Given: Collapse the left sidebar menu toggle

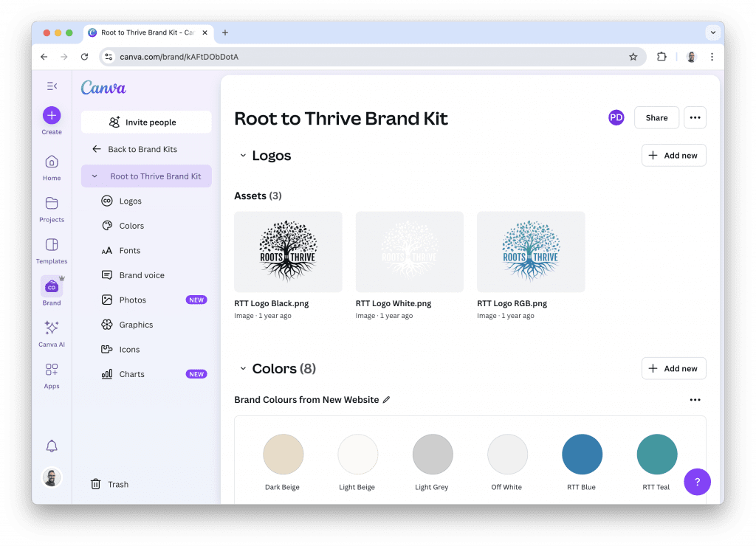Looking at the screenshot, I should (52, 86).
